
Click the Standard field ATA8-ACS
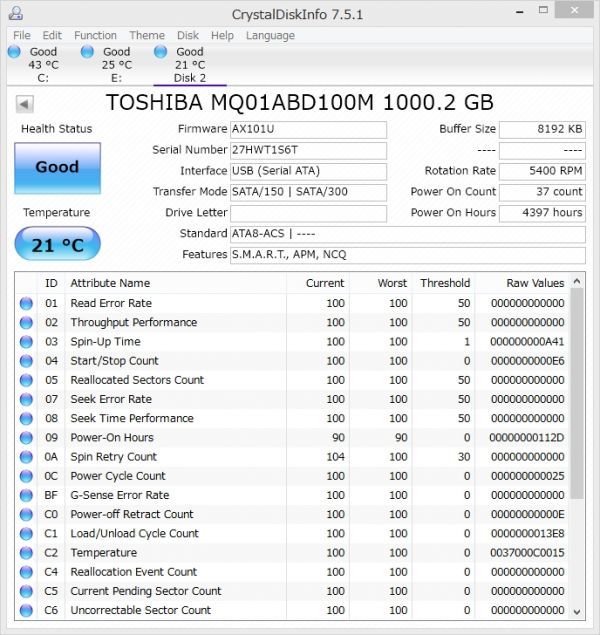point(408,234)
